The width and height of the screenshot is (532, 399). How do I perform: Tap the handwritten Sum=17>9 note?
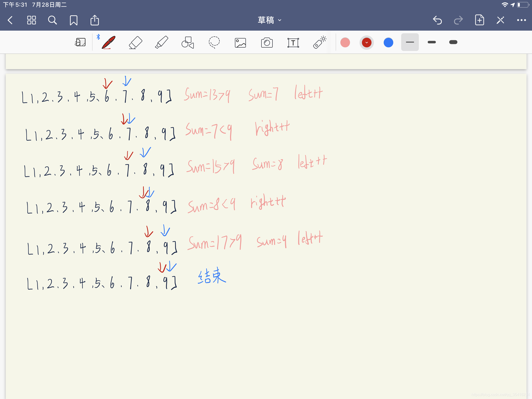click(x=215, y=242)
